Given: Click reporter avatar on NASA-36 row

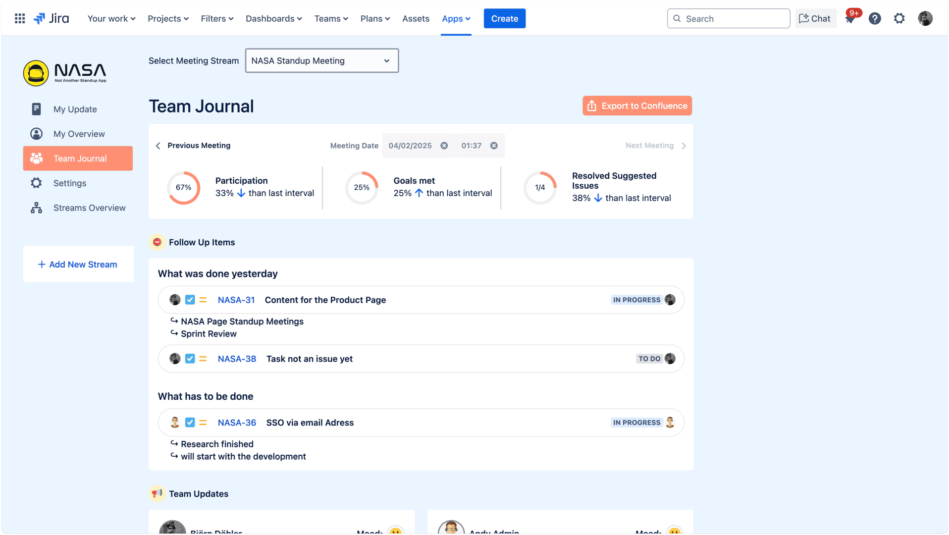Looking at the screenshot, I should coord(175,422).
